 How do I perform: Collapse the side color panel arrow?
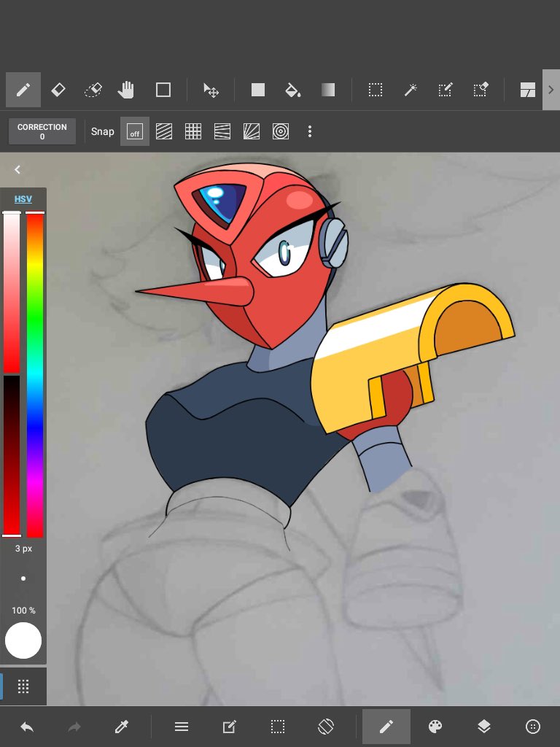click(x=17, y=169)
